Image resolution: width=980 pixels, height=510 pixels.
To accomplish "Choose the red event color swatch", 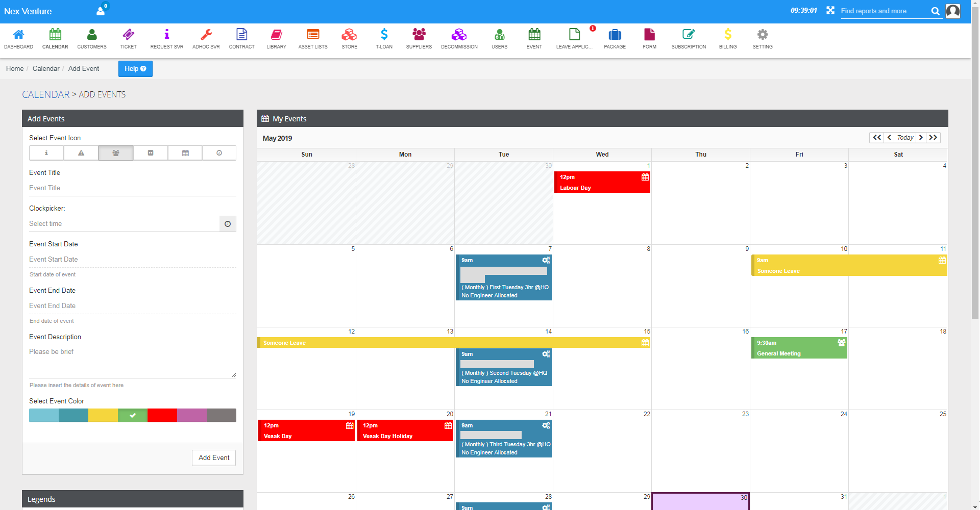I will tap(162, 415).
